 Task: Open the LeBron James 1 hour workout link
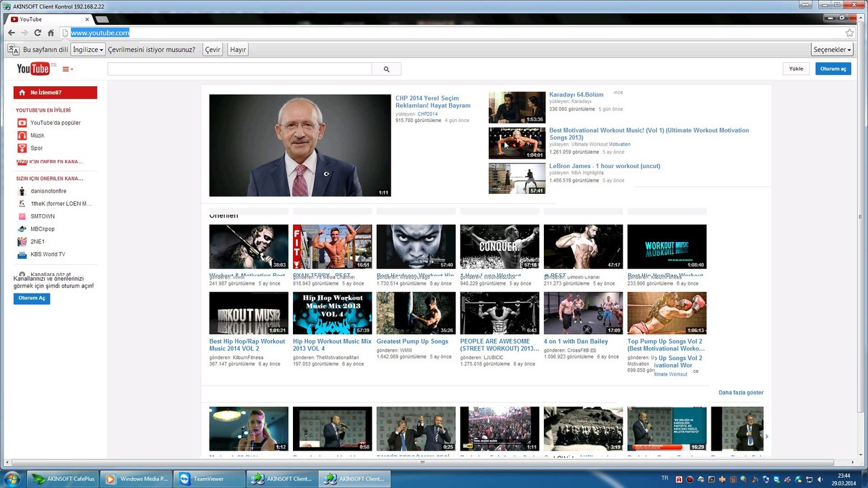tap(605, 166)
